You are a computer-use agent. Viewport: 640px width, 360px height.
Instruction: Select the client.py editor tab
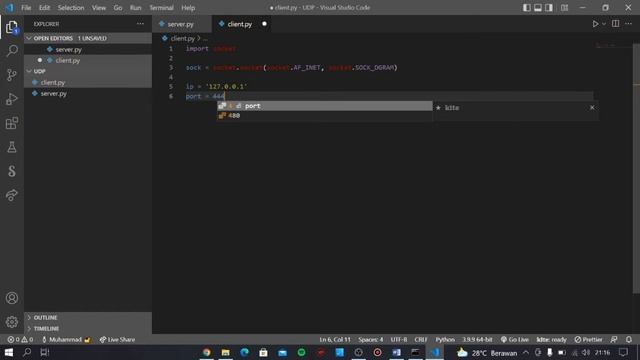pos(243,24)
